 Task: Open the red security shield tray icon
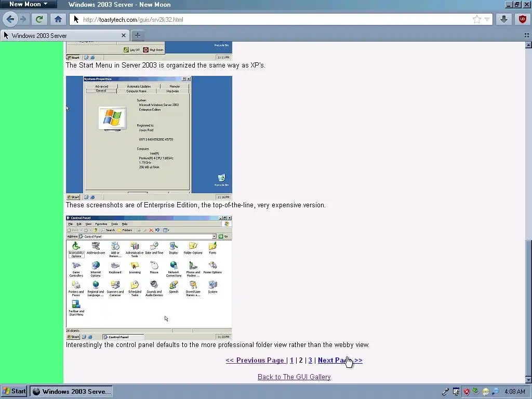click(467, 392)
